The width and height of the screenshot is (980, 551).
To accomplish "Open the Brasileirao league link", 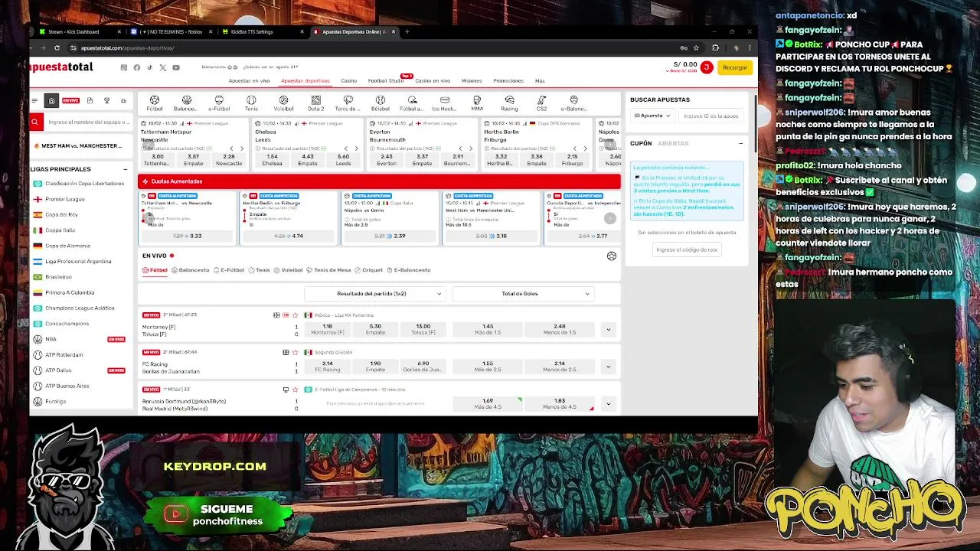I will (58, 276).
